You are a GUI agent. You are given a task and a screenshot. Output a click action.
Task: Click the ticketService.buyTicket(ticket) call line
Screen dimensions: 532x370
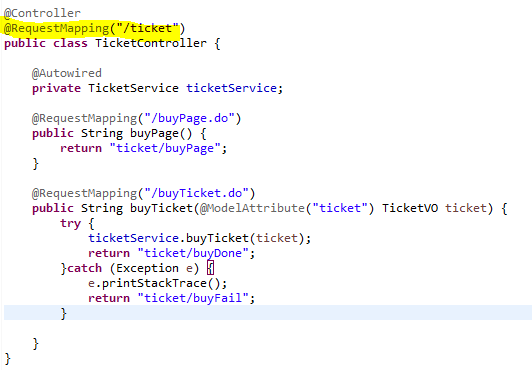[x=200, y=238]
